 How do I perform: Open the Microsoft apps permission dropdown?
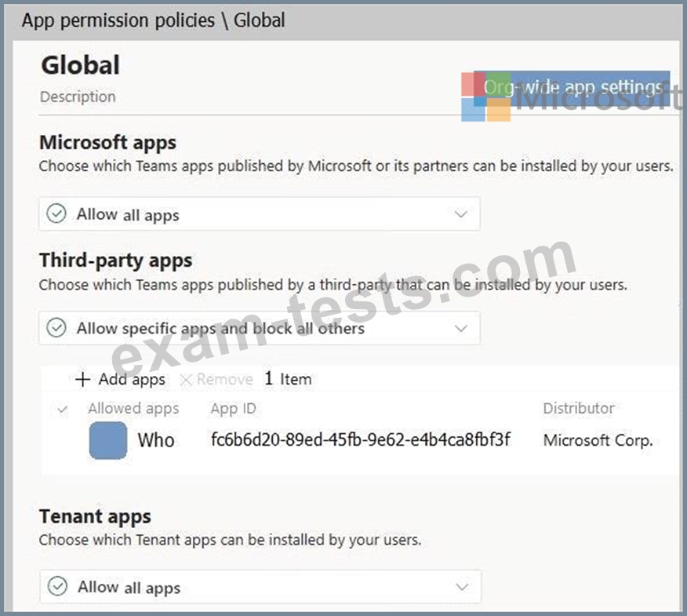point(260,214)
